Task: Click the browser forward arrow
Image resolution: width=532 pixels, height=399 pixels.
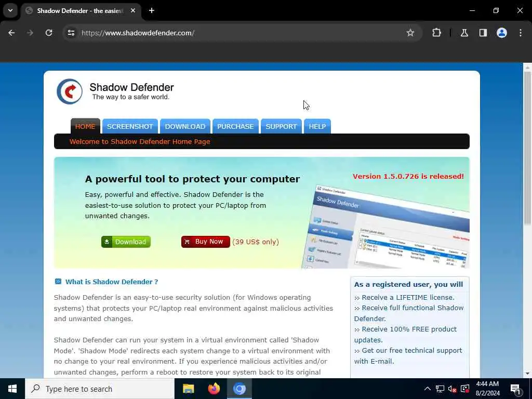Action: [30, 33]
